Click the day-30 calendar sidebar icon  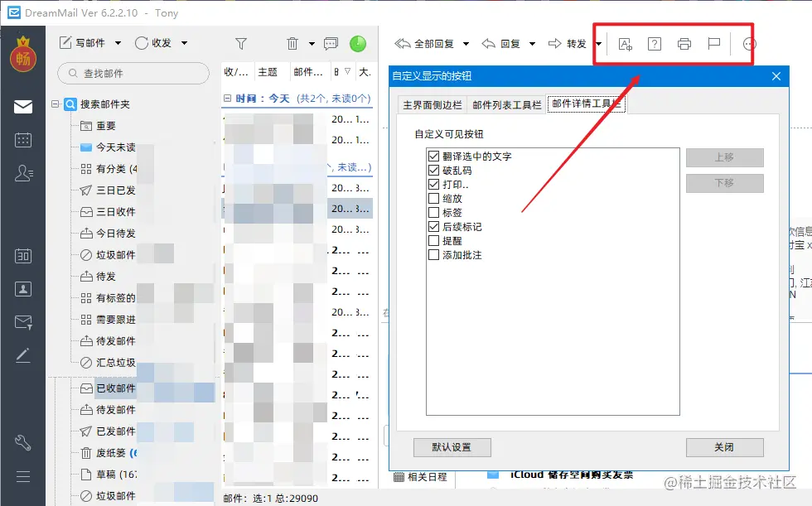coord(23,256)
